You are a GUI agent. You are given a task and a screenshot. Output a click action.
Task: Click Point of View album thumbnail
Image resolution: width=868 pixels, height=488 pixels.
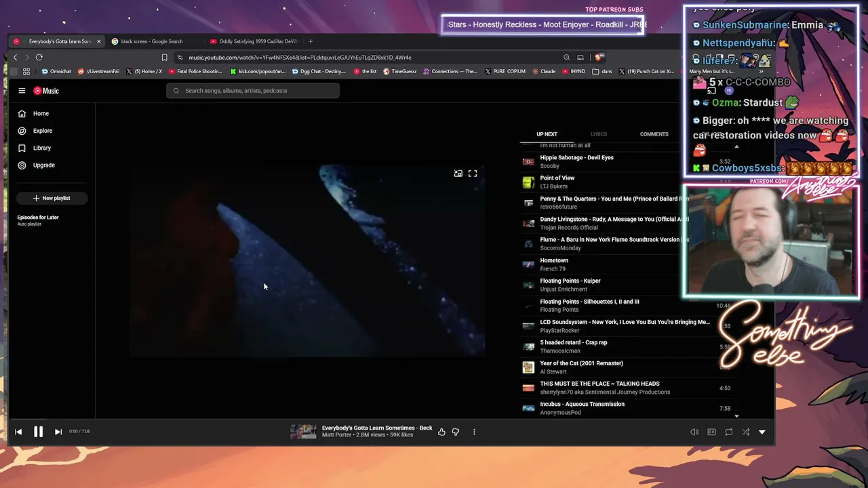point(528,182)
